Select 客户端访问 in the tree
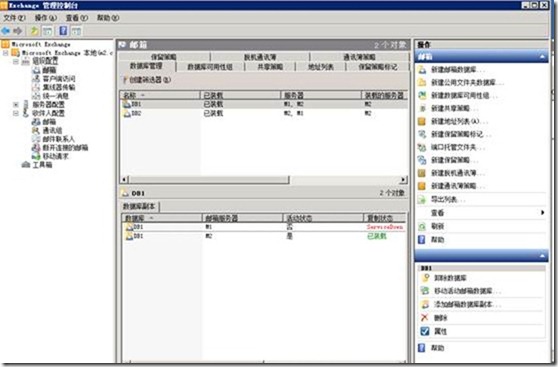 click(x=59, y=79)
